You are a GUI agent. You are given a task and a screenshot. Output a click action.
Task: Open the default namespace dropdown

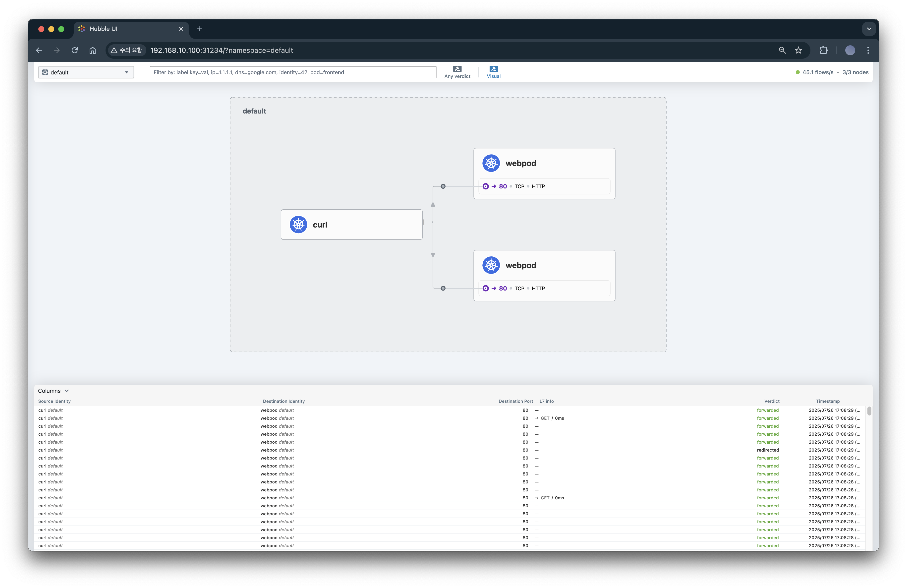pos(86,72)
